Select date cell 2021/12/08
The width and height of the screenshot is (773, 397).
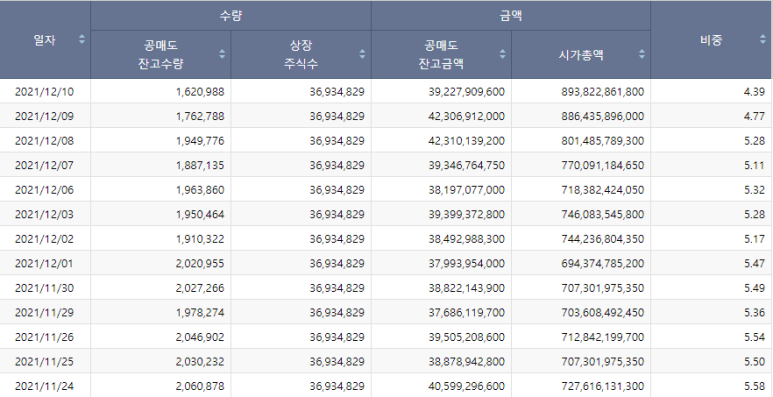tap(44, 141)
